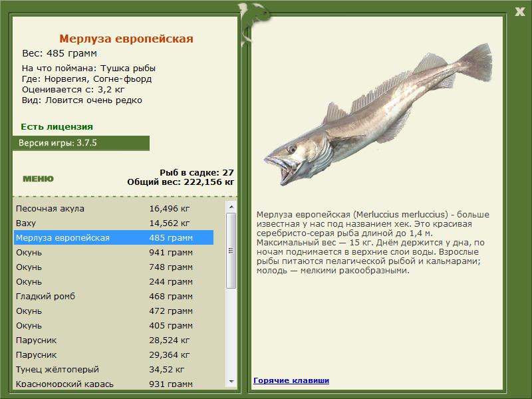Open the Горячие клавиши link
This screenshot has width=532, height=399.
[x=291, y=380]
